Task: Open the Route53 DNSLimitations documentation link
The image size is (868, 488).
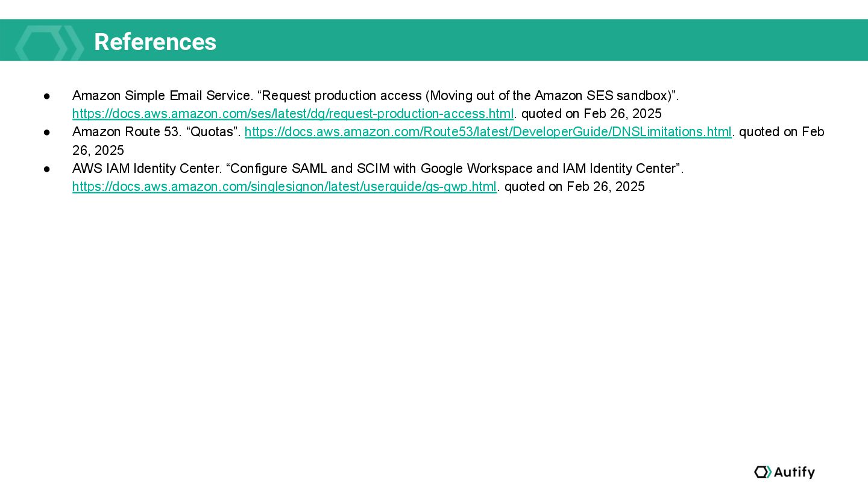Action: point(488,132)
